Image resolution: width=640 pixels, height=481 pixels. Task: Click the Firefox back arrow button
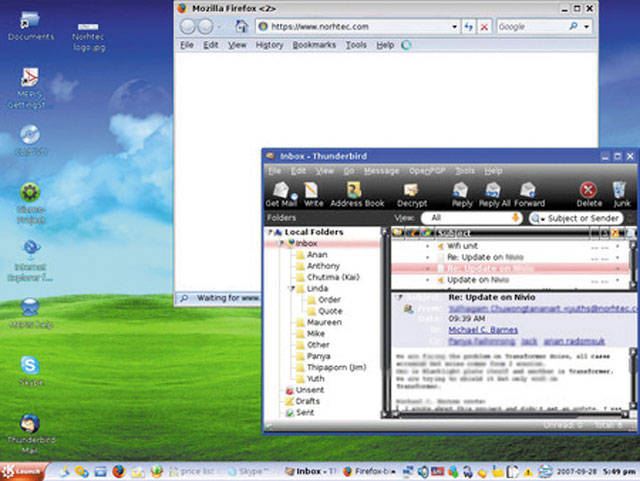[187, 27]
